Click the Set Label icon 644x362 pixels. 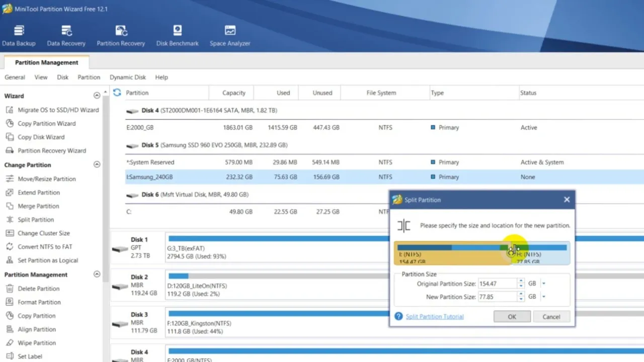(10, 356)
